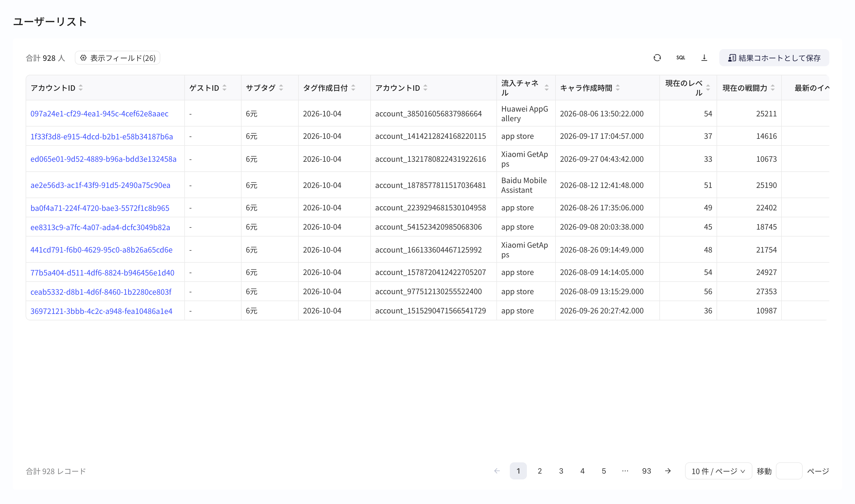This screenshot has height=504, width=855.
Task: Sort by 現在のレベル column
Action: pos(708,88)
